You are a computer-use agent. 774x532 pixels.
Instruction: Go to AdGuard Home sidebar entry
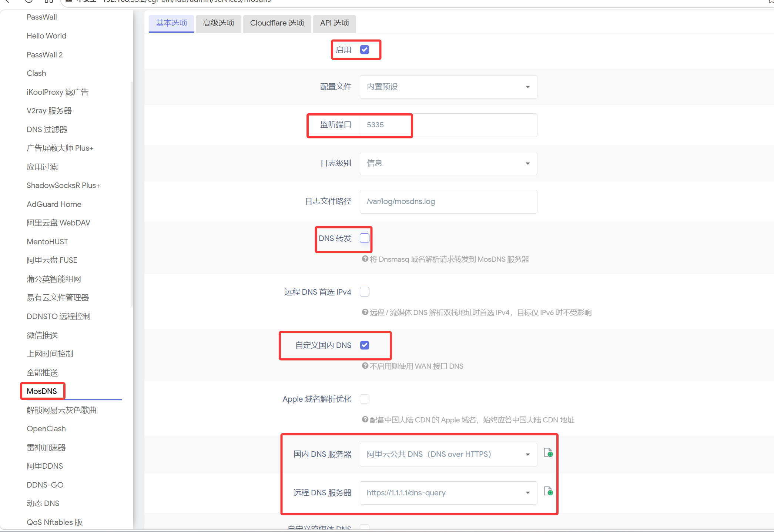pos(54,204)
